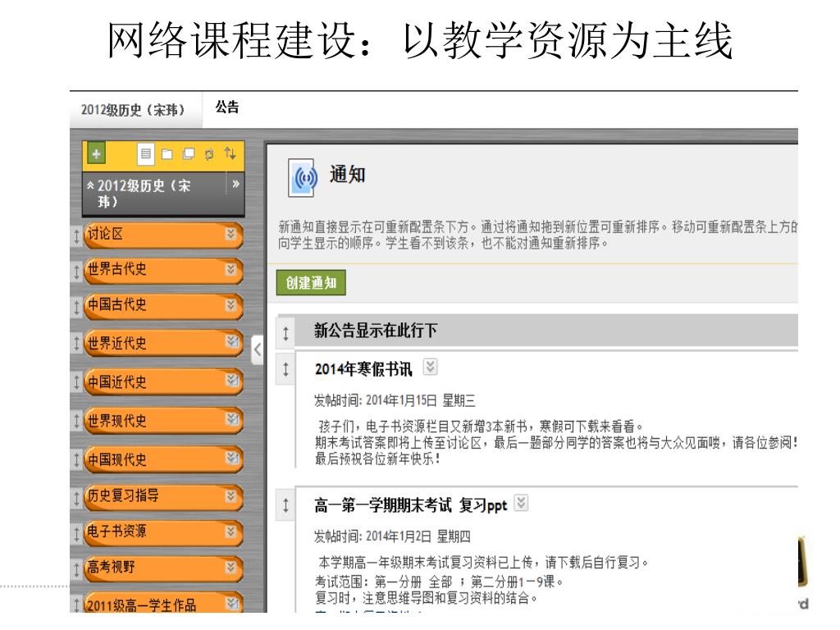This screenshot has height=630, width=840.
Task: Open the 世界现代史 menu item
Action: pos(163,421)
